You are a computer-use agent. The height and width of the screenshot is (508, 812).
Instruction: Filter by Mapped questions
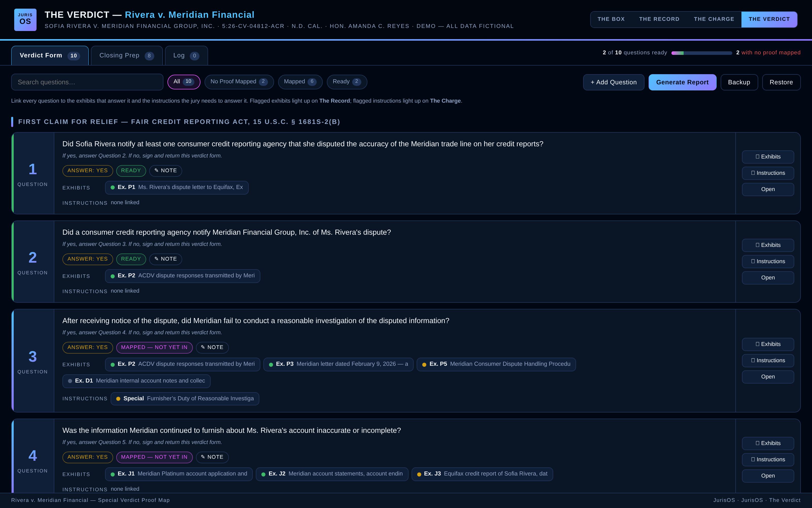[x=300, y=82]
